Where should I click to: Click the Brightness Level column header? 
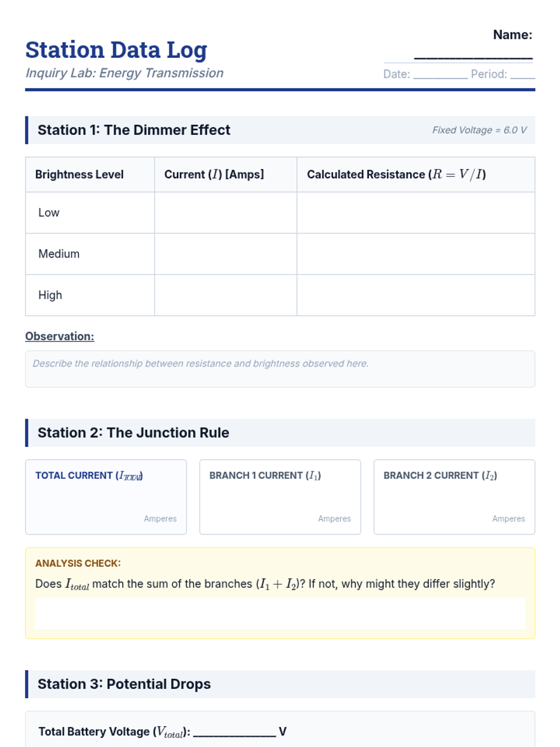pos(79,175)
